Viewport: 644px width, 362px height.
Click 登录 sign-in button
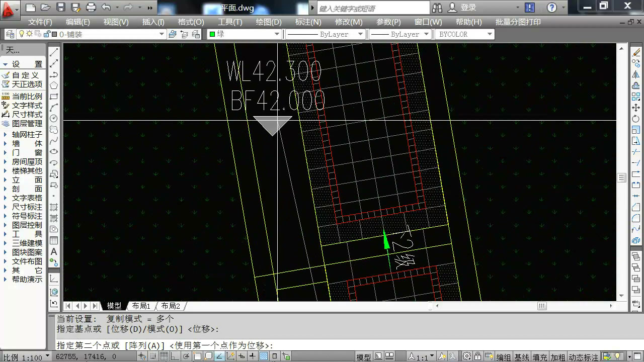click(x=468, y=8)
